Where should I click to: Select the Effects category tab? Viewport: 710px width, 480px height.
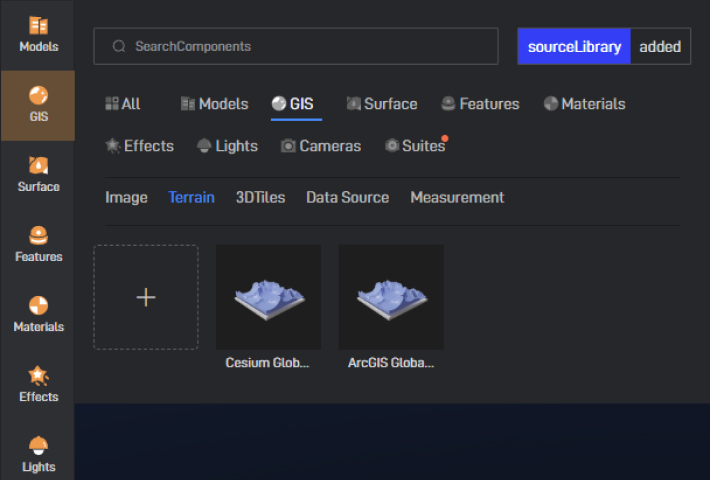(x=139, y=146)
